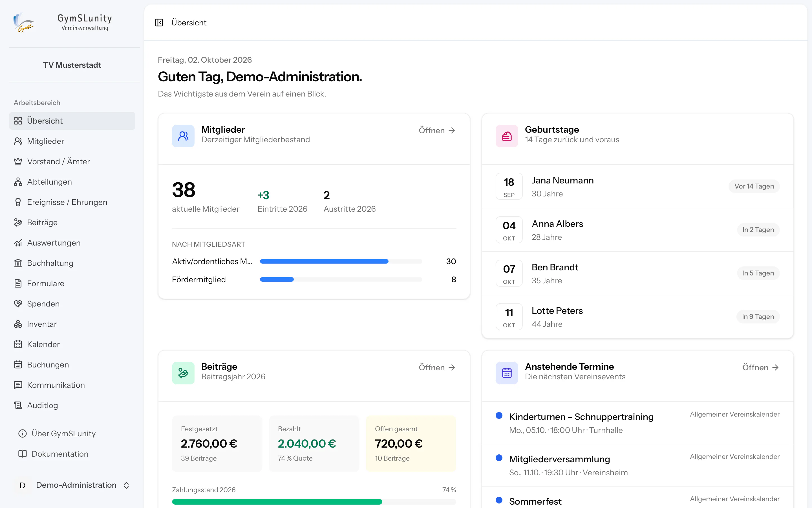
Task: Click the green Zahlungsstand 2026 progress bar
Action: 314,502
